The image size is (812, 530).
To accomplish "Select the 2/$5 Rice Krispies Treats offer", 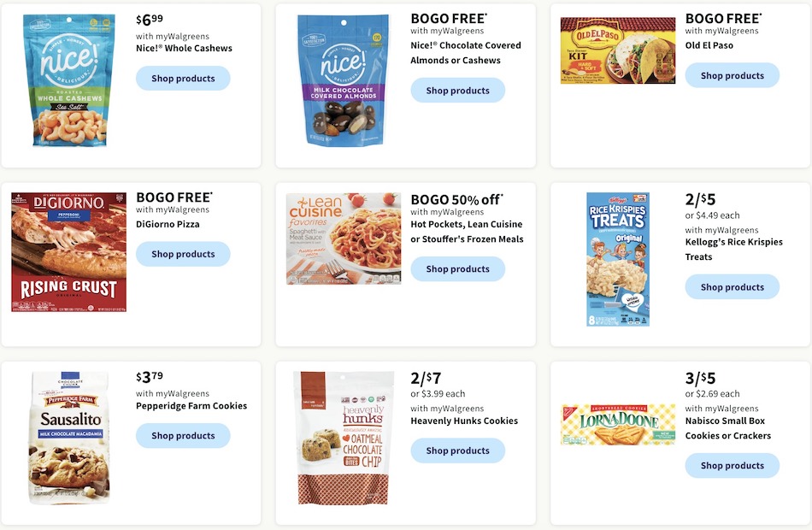I will click(x=701, y=199).
